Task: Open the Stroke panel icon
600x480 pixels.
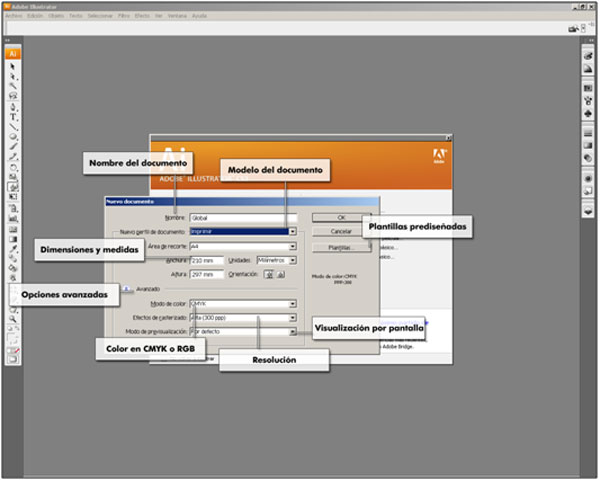Action: [x=588, y=133]
